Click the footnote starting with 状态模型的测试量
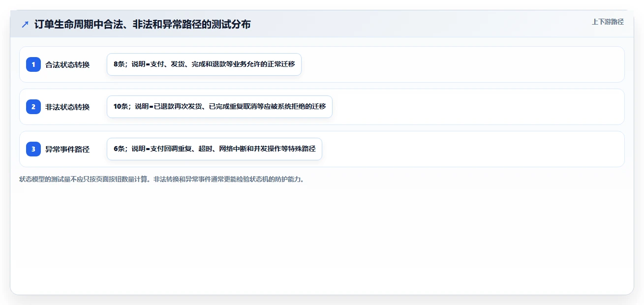644x305 pixels. 161,179
